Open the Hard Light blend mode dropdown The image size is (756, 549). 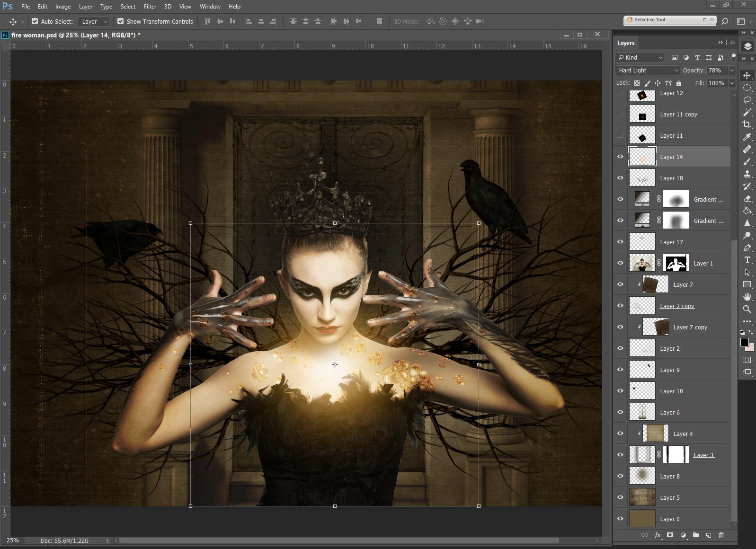tap(647, 70)
